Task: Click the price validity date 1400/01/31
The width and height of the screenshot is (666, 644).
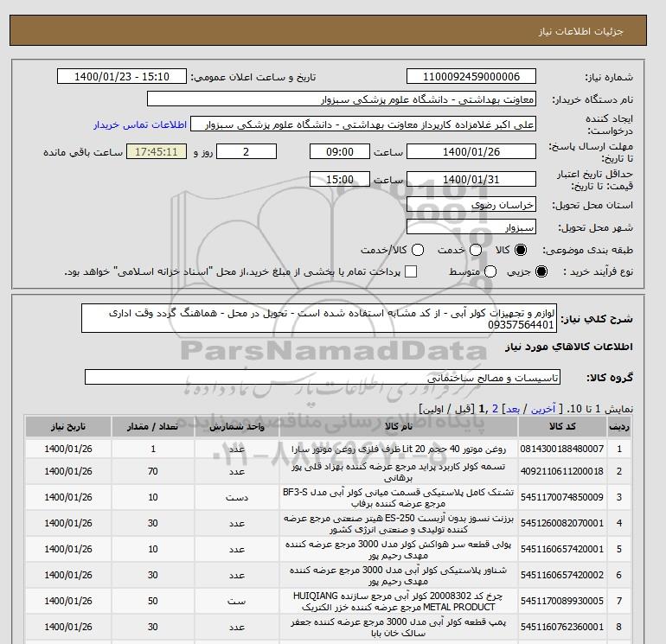Action: click(x=471, y=179)
